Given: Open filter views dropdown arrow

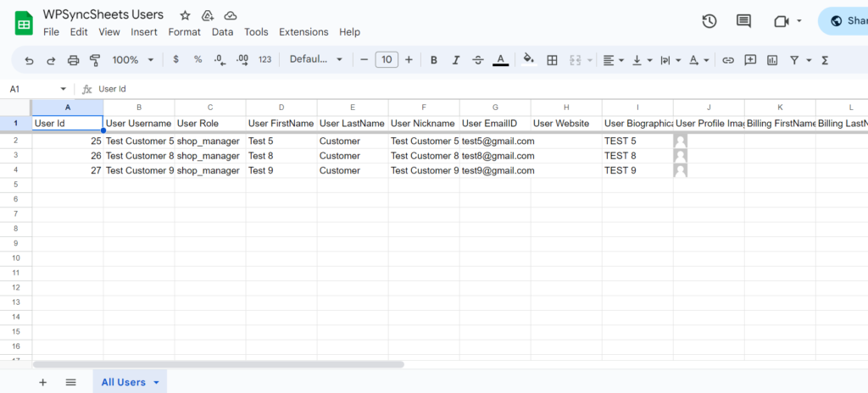Looking at the screenshot, I should click(x=809, y=60).
